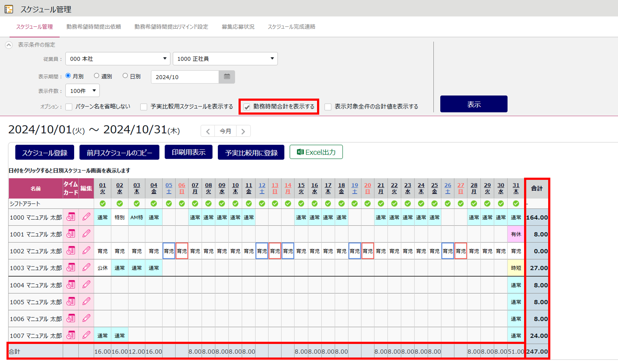The image size is (618, 364).
Task: Uncheck 勤務時間合計を表示する checkbox
Action: click(x=247, y=107)
